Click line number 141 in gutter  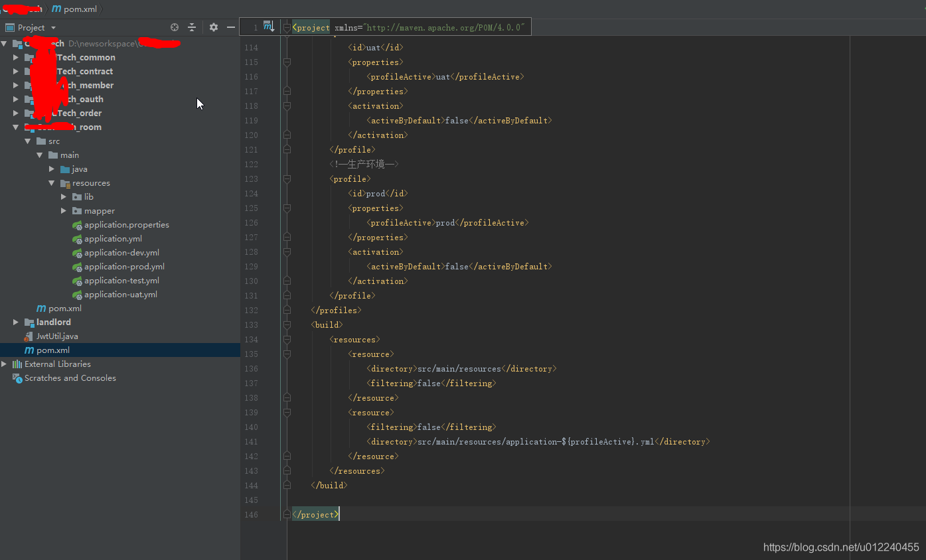click(x=251, y=441)
